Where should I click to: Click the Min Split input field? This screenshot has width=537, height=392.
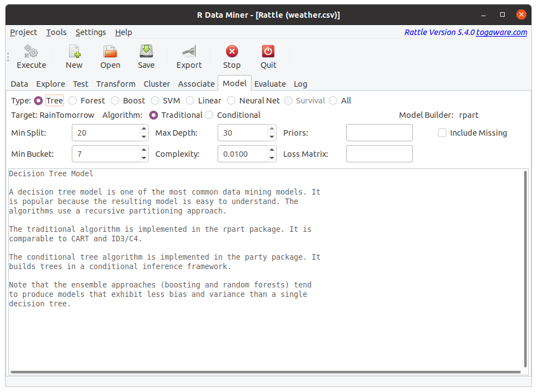[x=106, y=133]
